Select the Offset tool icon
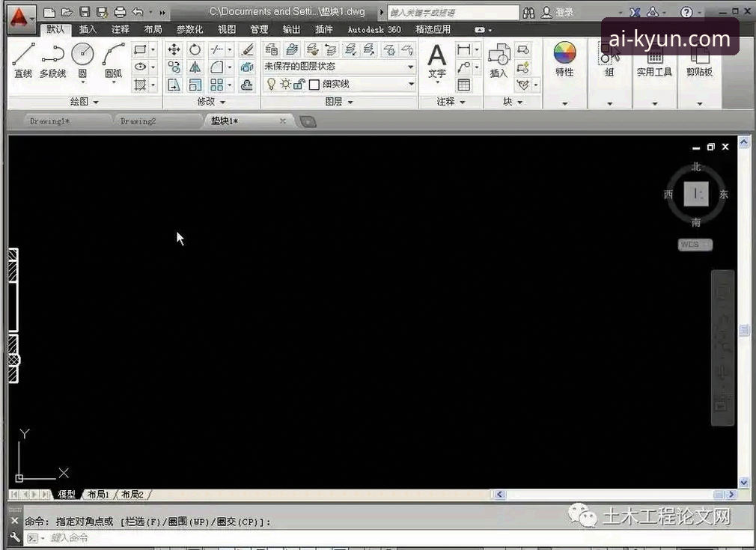The width and height of the screenshot is (756, 550). pyautogui.click(x=247, y=85)
